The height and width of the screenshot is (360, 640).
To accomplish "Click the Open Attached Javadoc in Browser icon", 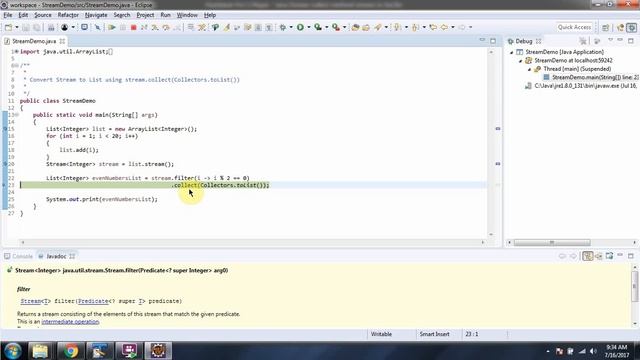I will tap(609, 256).
